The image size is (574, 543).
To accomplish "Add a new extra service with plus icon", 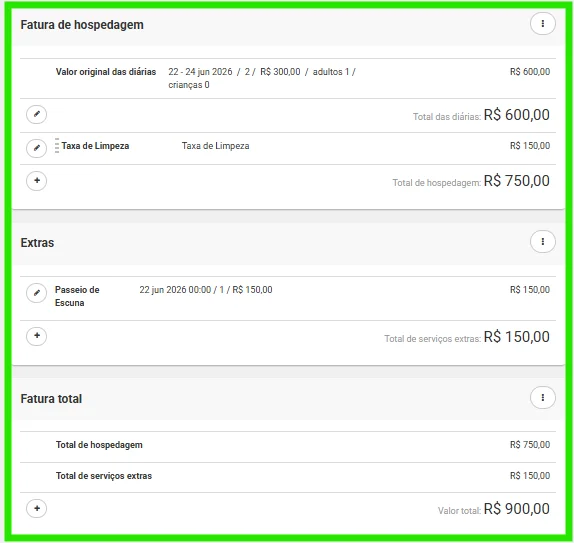I will (x=37, y=336).
